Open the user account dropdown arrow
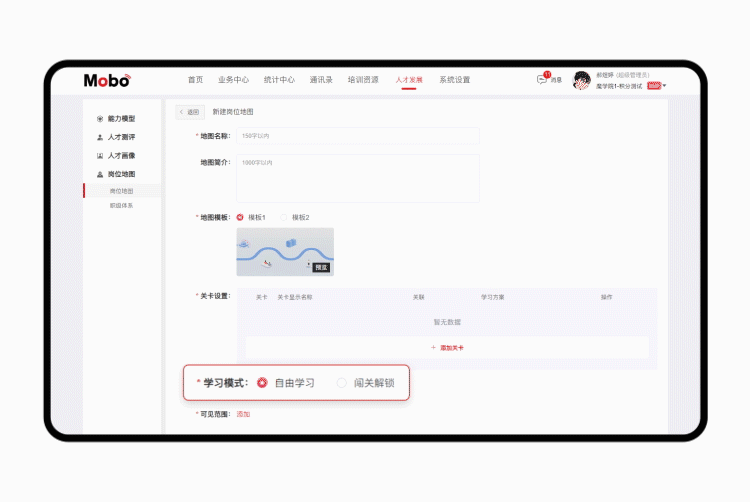This screenshot has width=750, height=502. (664, 86)
